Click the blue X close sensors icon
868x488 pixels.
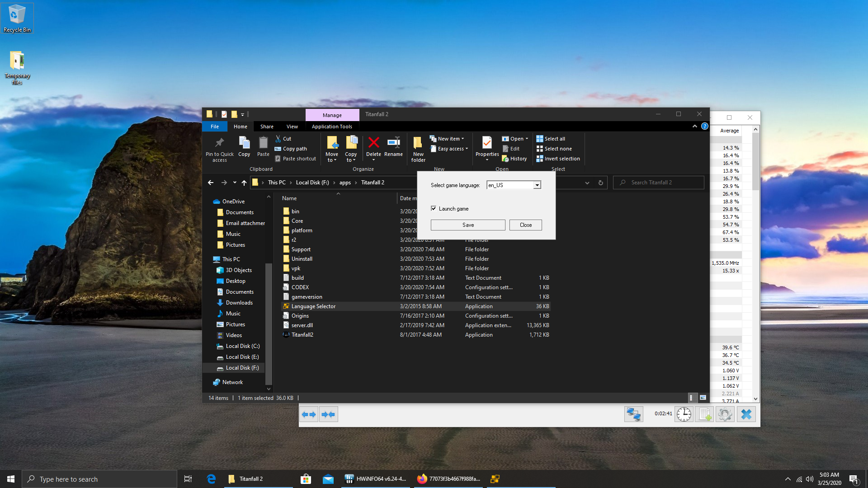pyautogui.click(x=746, y=414)
